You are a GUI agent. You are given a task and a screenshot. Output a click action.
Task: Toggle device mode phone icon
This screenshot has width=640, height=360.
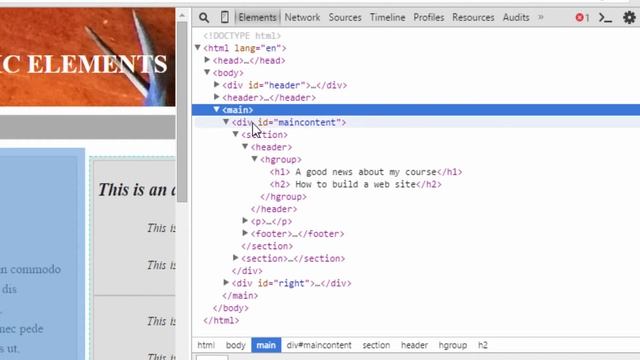click(224, 17)
